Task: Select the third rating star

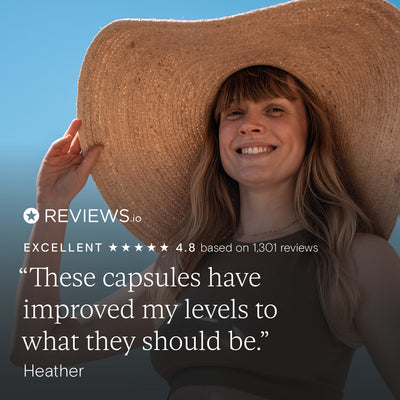Action: click(139, 248)
